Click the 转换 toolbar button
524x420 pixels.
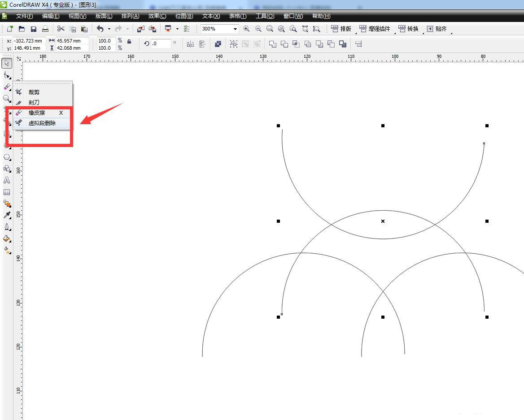pyautogui.click(x=408, y=29)
